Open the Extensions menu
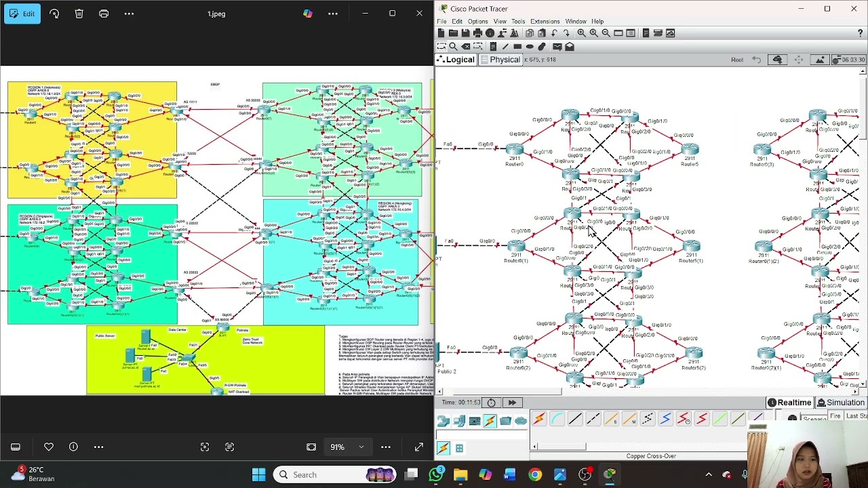Screen dimensions: 868x488 (545, 22)
